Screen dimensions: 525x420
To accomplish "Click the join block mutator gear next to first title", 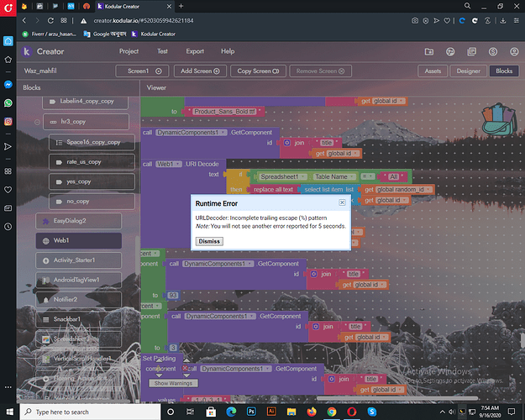I will 287,143.
